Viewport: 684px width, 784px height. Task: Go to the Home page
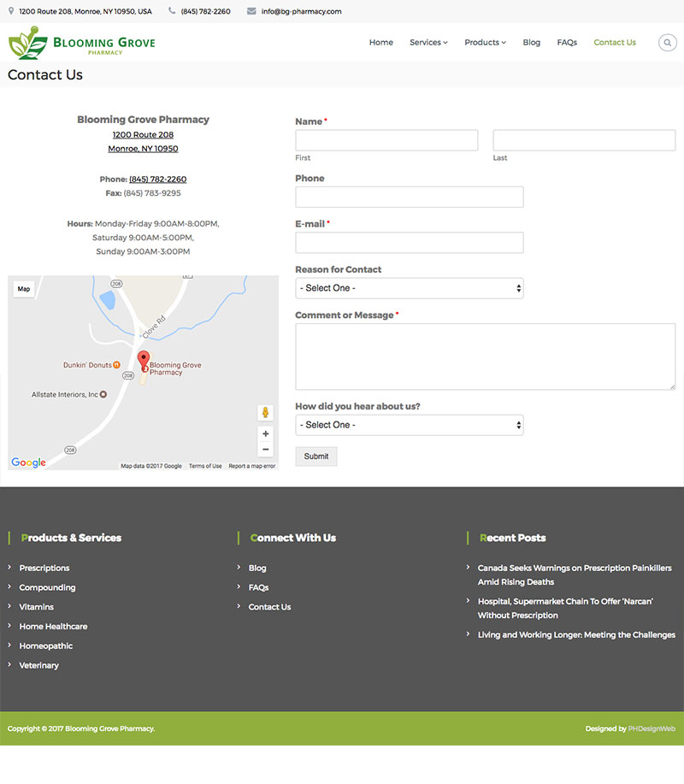pos(381,43)
